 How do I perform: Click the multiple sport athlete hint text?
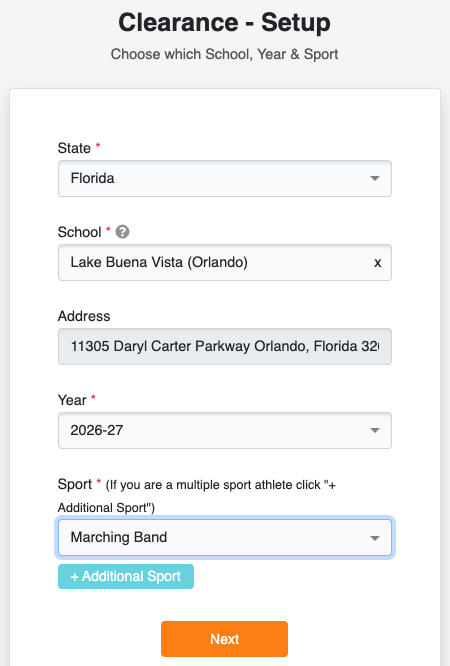point(197,496)
